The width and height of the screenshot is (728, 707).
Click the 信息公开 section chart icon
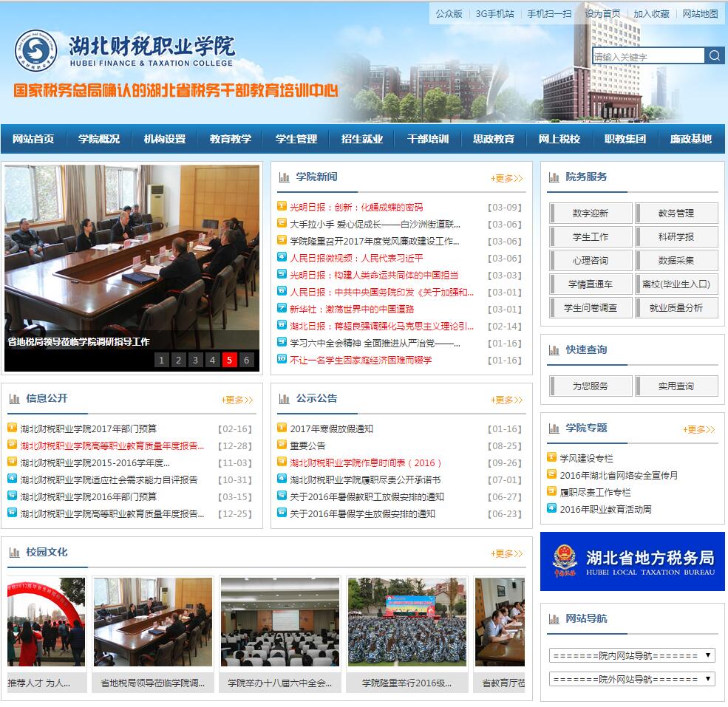coord(14,399)
